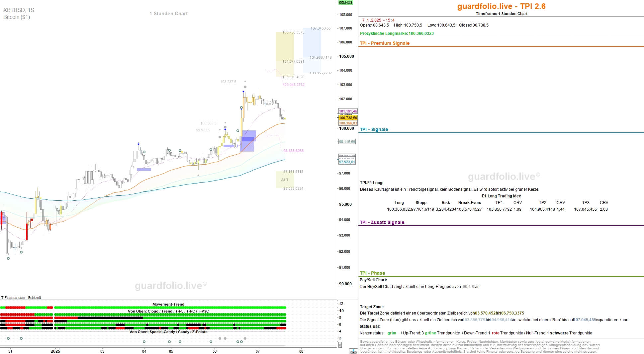This screenshot has height=354, width=644.
Task: Select the 99.115,69 price axis tag
Action: tap(347, 142)
